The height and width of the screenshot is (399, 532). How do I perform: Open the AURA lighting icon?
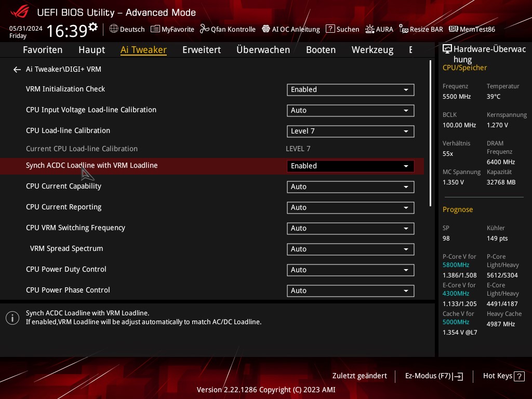coord(370,29)
